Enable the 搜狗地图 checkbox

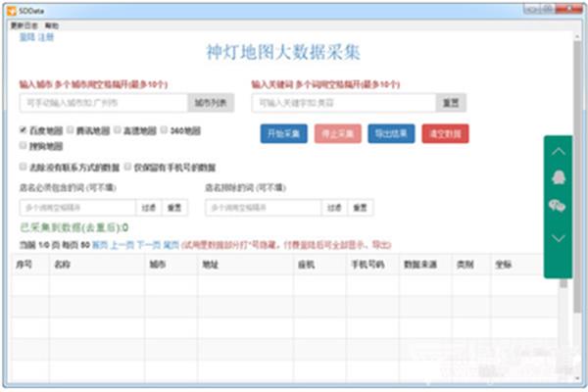[23, 146]
